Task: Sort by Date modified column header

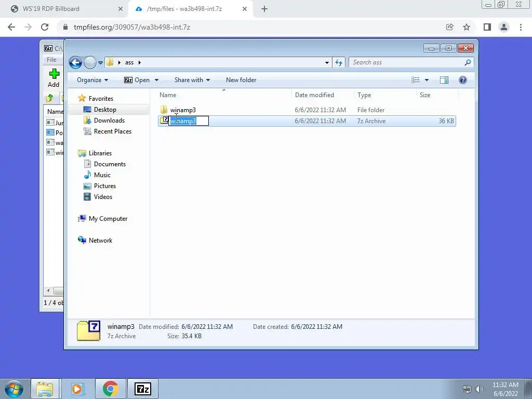Action: click(314, 96)
